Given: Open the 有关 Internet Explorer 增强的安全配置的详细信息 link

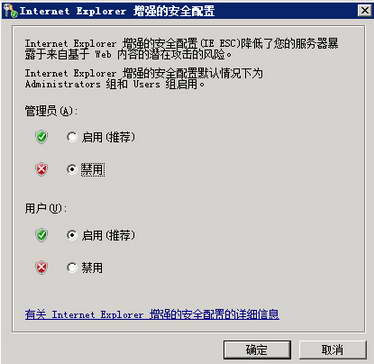Looking at the screenshot, I should pos(152,314).
